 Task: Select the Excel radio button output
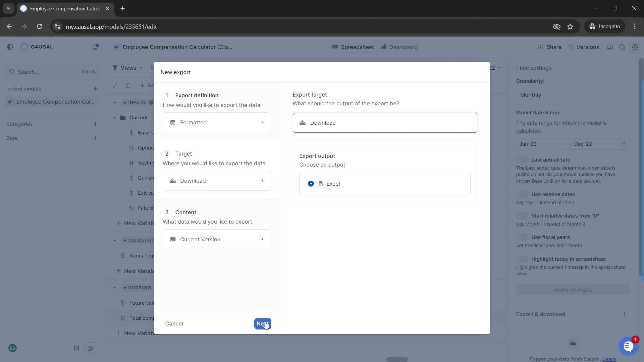tap(311, 183)
